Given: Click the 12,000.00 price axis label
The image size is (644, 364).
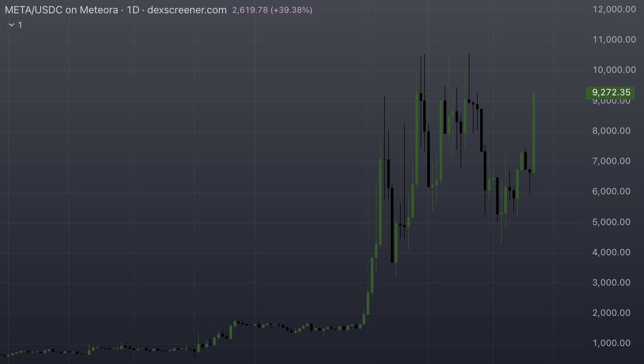Looking at the screenshot, I should point(613,9).
